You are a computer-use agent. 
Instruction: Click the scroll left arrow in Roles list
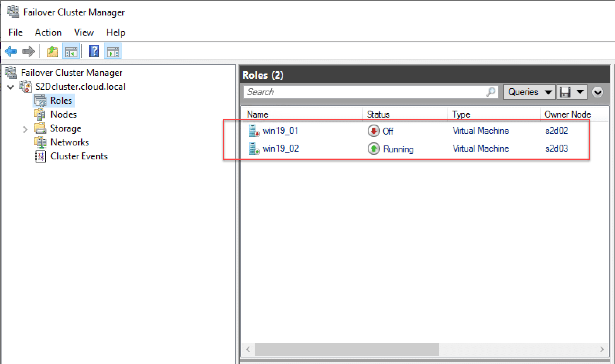tap(248, 349)
